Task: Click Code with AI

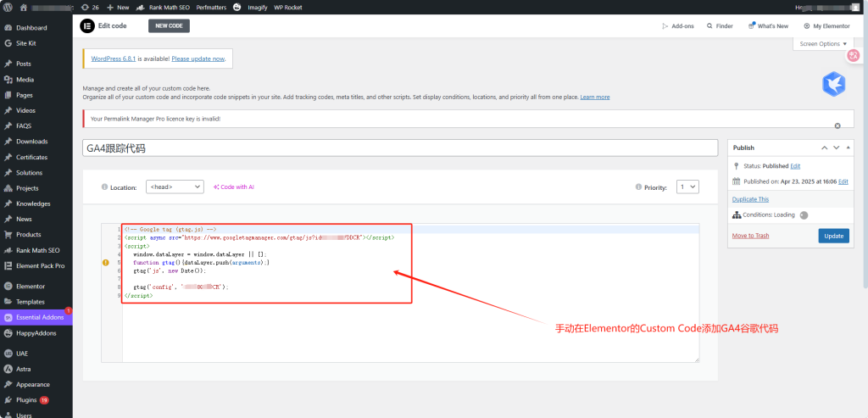Action: click(x=234, y=187)
